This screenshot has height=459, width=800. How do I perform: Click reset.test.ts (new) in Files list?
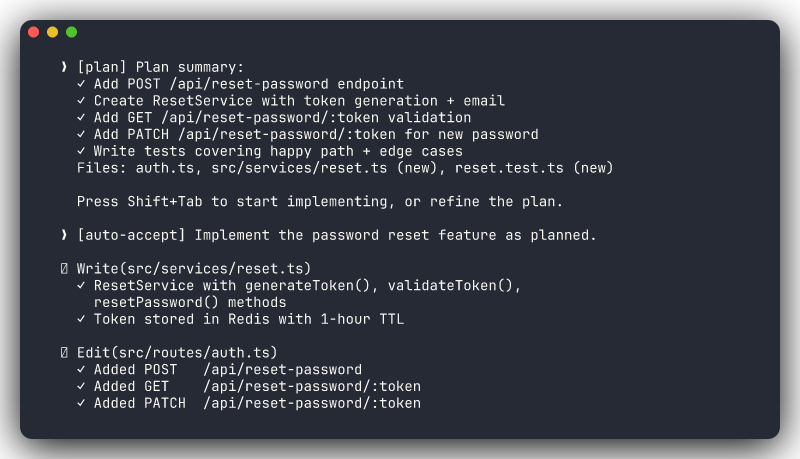tap(534, 168)
